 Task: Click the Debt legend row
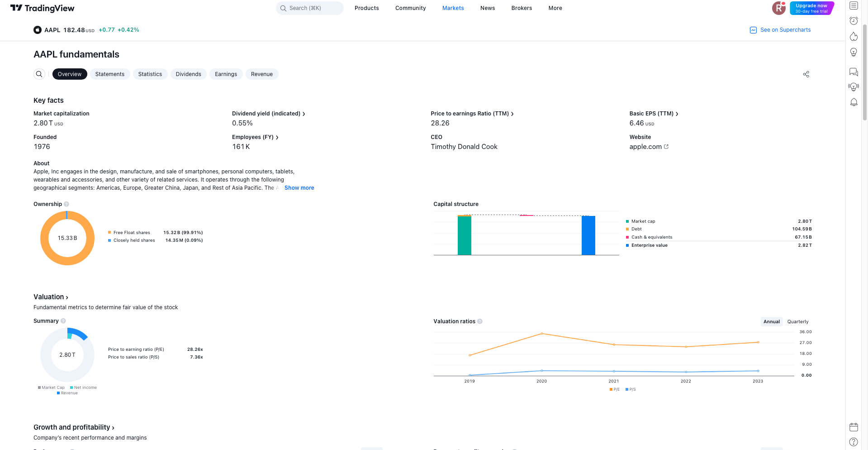(719, 229)
